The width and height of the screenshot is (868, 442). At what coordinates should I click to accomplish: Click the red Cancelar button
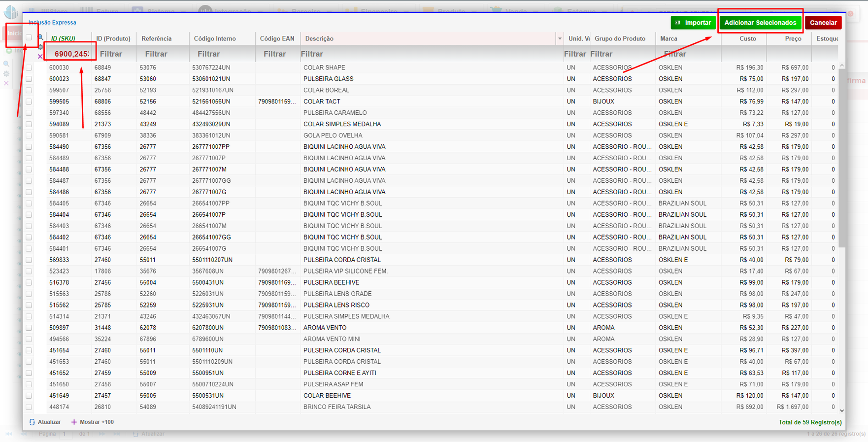click(823, 23)
